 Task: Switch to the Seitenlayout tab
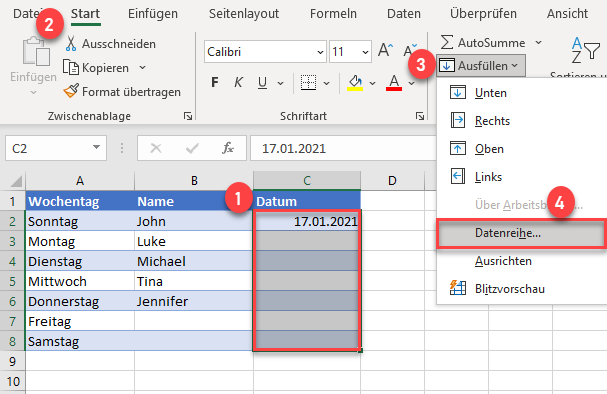[244, 14]
